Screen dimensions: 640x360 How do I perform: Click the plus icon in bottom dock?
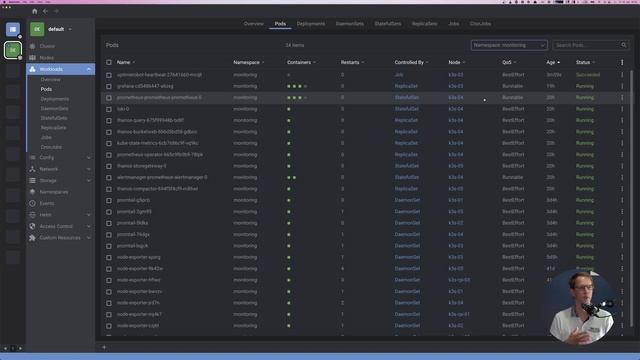pos(104,347)
